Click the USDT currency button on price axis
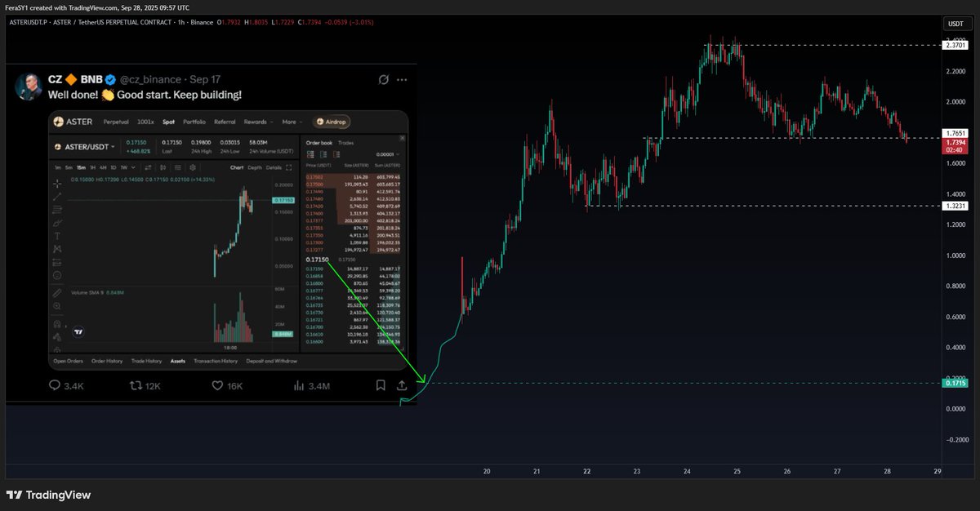Image resolution: width=980 pixels, height=511 pixels. [956, 24]
